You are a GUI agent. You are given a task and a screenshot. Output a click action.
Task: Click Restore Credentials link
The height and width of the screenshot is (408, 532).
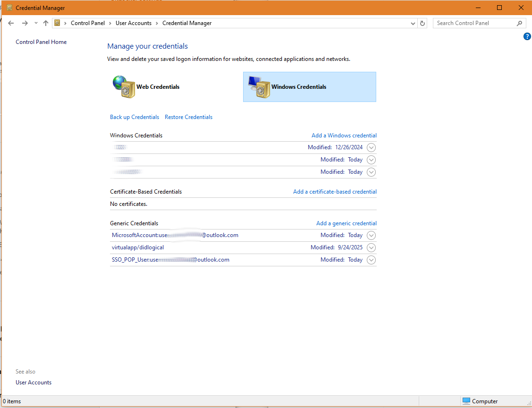coord(189,117)
